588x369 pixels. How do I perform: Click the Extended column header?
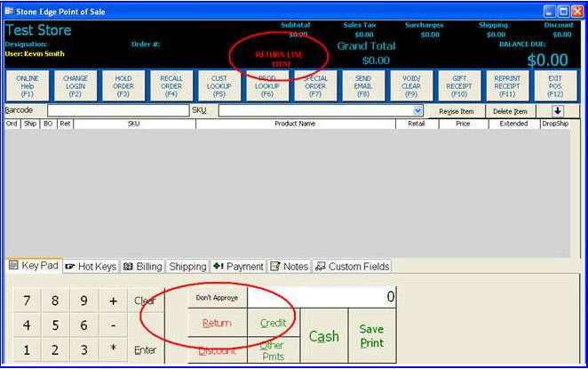point(513,124)
